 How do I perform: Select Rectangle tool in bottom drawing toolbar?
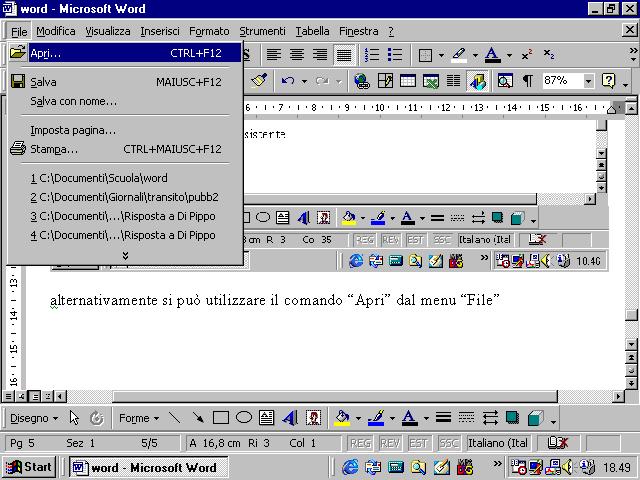[221, 418]
